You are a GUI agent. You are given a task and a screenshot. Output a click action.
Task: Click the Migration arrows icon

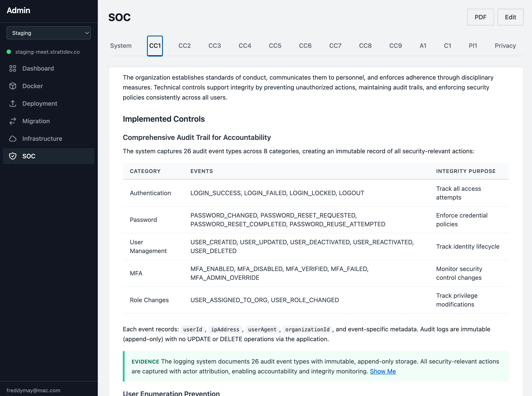(13, 121)
